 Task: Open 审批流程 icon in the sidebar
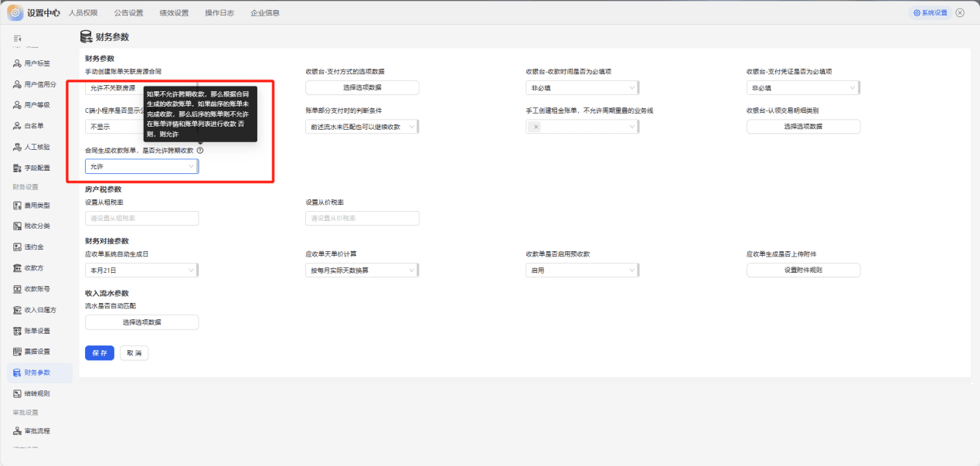point(17,431)
